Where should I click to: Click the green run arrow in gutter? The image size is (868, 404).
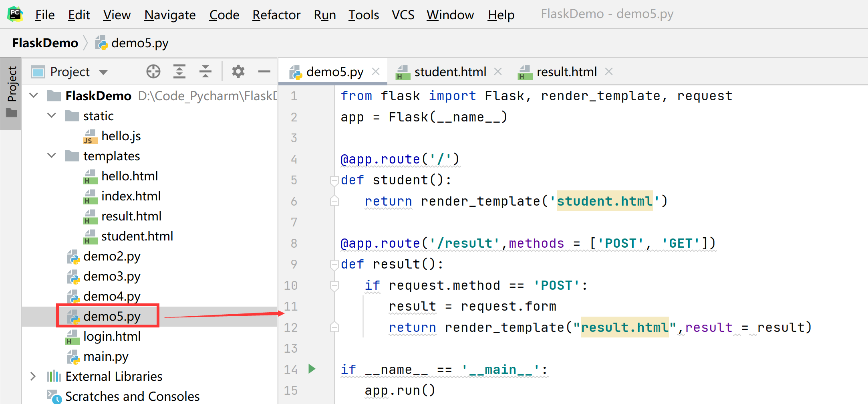[312, 369]
